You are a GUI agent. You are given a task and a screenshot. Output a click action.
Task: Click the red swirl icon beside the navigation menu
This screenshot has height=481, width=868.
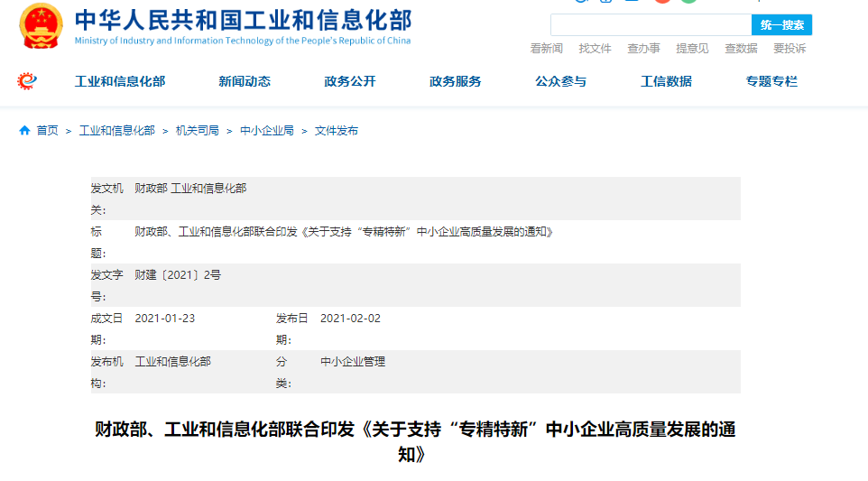click(x=26, y=81)
